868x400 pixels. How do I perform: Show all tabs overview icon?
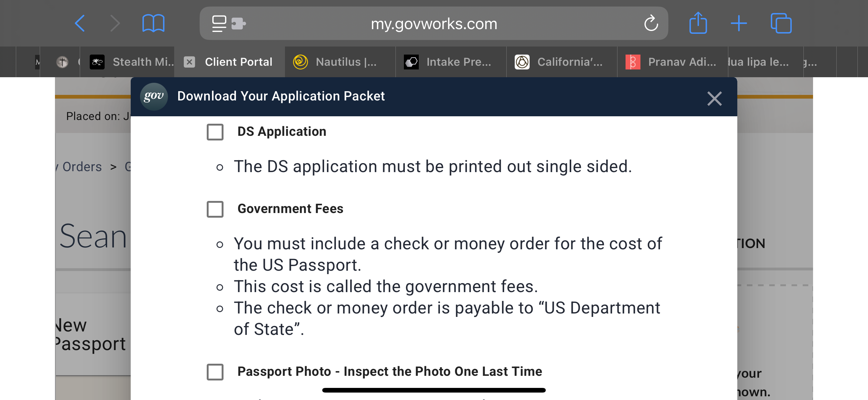coord(781,24)
